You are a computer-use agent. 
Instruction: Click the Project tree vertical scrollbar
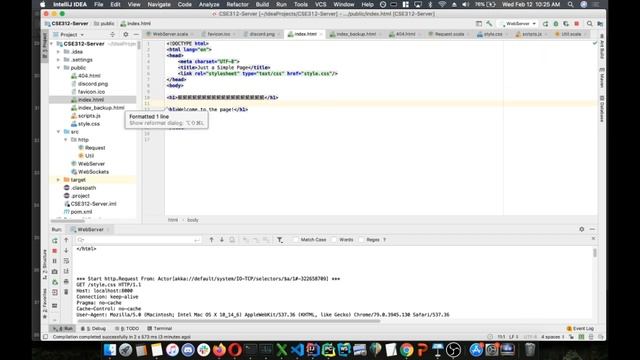139,46
